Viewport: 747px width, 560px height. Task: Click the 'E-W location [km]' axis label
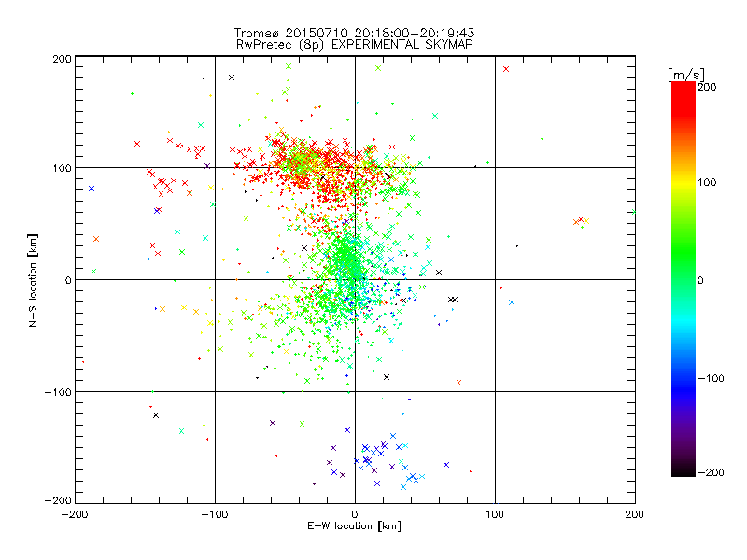(x=354, y=526)
